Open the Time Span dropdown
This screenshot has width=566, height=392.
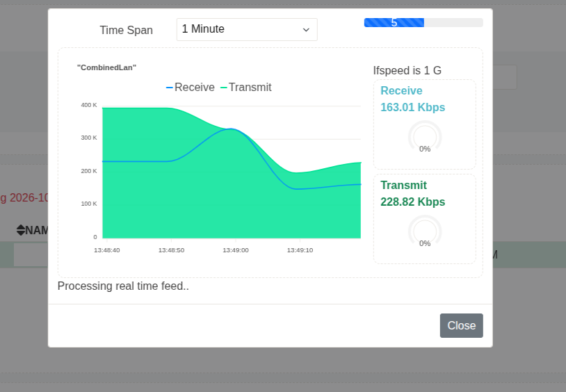(247, 29)
